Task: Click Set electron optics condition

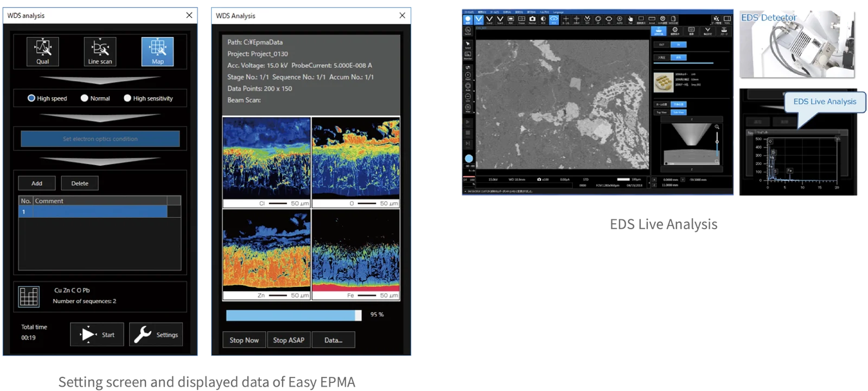Action: coord(100,139)
